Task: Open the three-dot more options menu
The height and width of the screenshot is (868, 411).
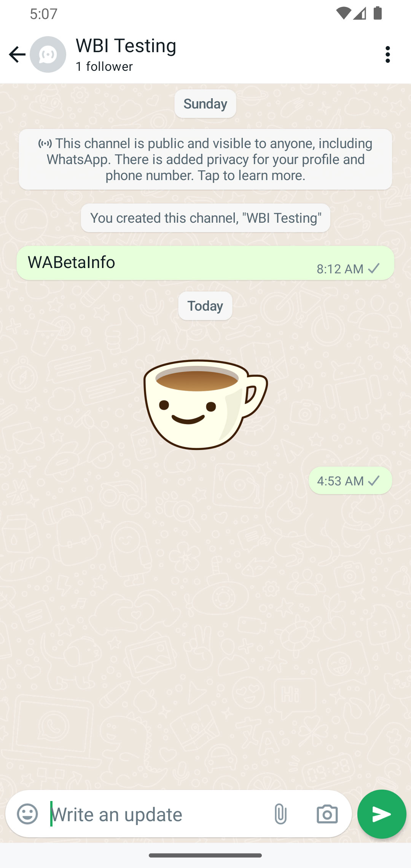Action: 388,54
